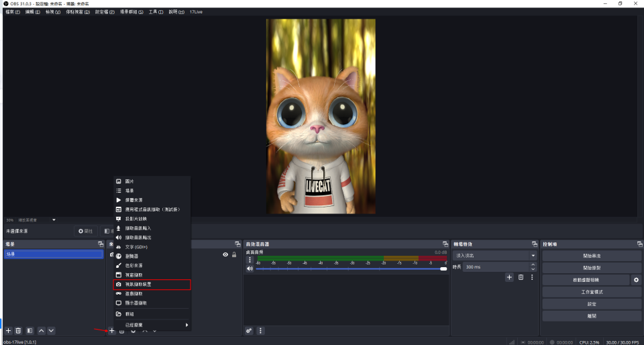Viewport: 644px width, 345px height.
Task: Delete the scene transition with trash icon
Action: (521, 277)
